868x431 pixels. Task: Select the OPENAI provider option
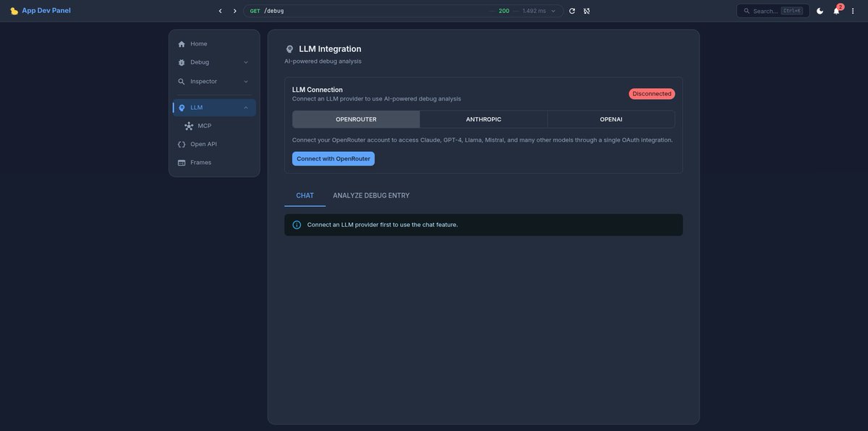611,119
